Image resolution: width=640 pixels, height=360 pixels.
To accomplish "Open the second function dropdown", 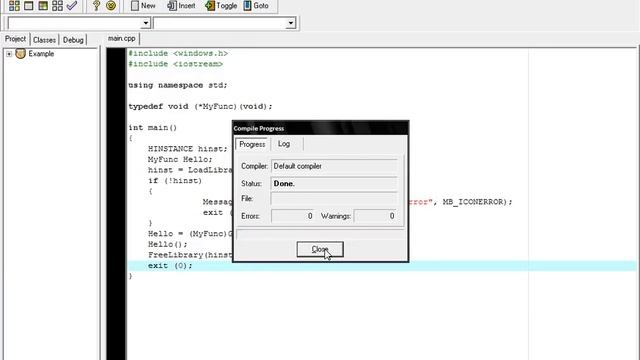I will [291, 23].
